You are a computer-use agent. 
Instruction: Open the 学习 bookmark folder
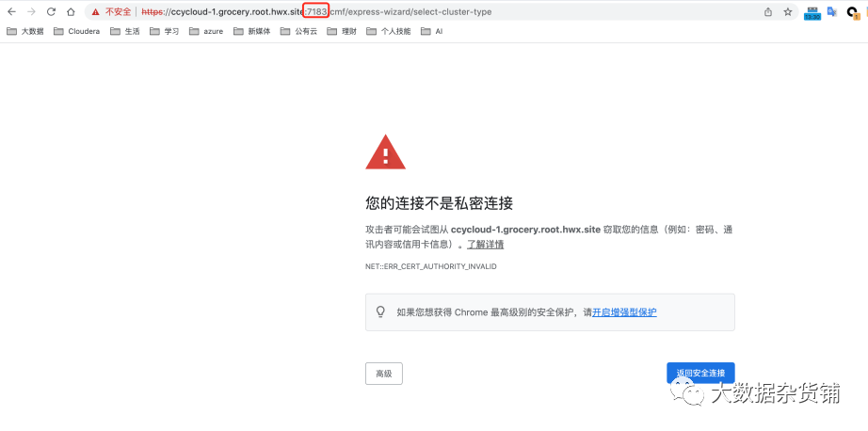165,32
